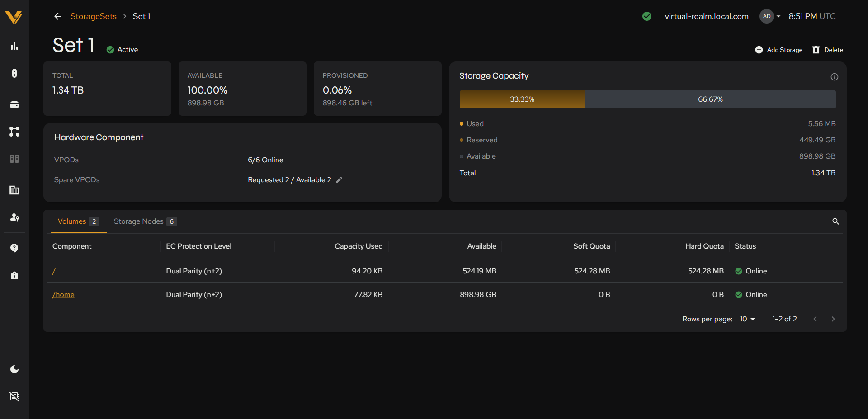Sort by EC Protection Level column header
868x419 pixels.
198,246
